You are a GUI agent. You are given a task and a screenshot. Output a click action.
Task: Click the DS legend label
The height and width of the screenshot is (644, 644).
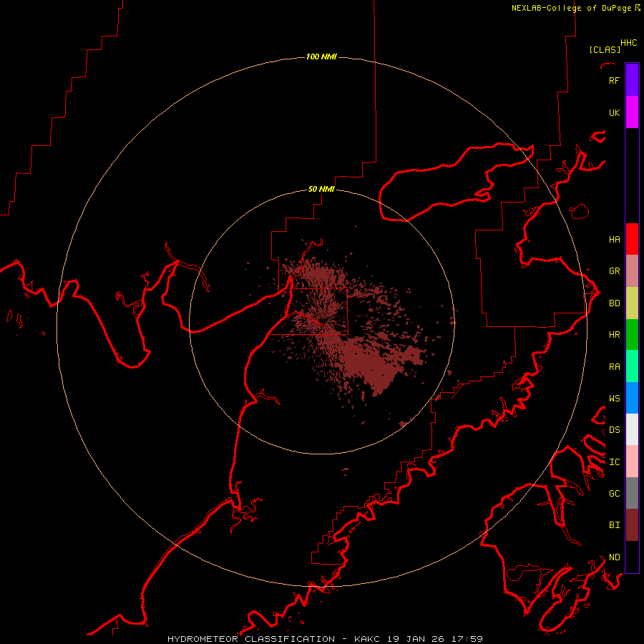614,430
